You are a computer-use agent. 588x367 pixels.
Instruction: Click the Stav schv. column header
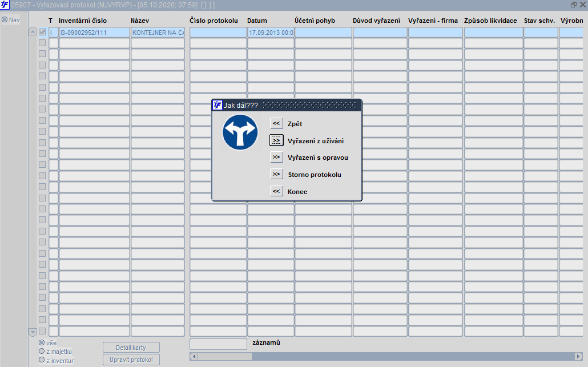pyautogui.click(x=539, y=21)
